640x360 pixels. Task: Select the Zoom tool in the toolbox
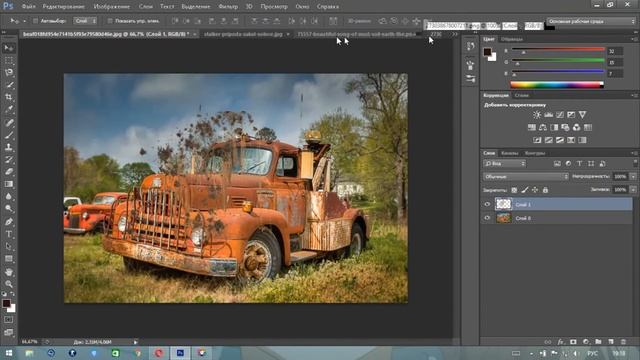9,284
